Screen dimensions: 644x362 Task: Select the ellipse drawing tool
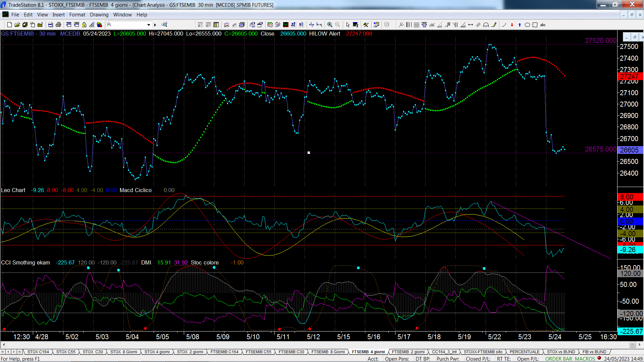point(527,25)
